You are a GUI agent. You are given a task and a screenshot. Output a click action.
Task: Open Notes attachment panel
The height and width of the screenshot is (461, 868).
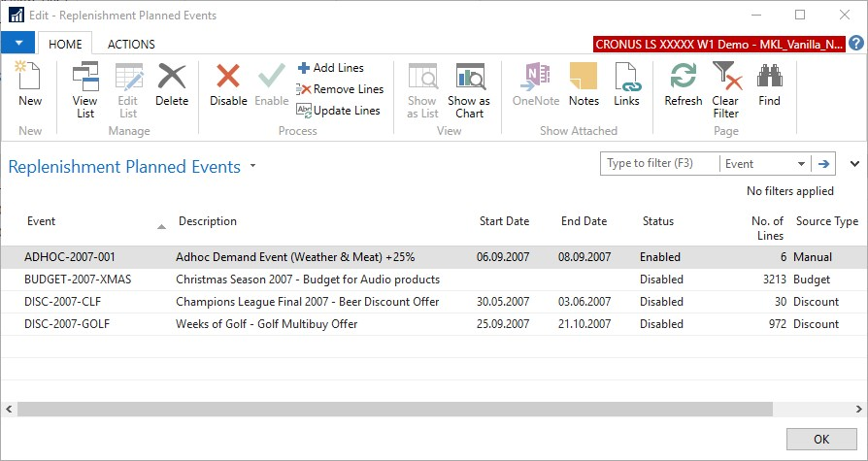point(584,84)
